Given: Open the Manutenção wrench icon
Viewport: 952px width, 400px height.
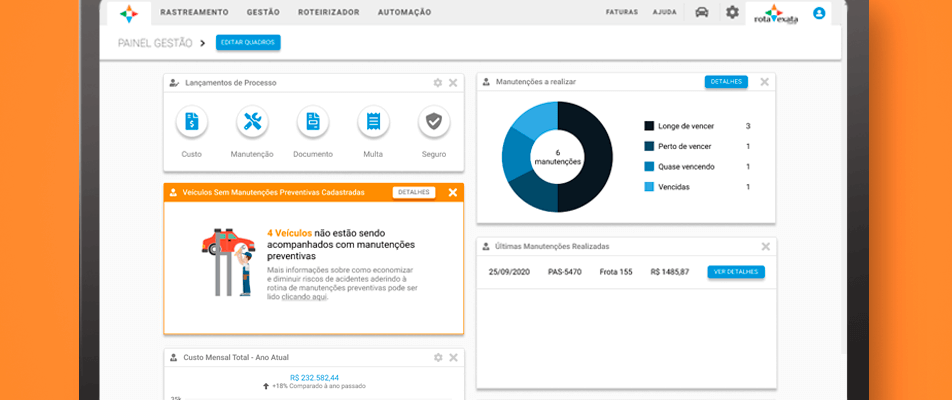Looking at the screenshot, I should (252, 122).
